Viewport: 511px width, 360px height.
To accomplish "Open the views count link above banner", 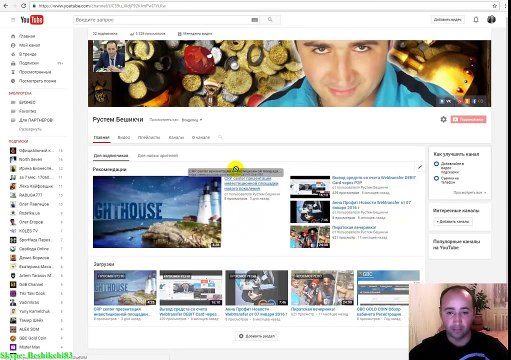I will click(x=148, y=34).
